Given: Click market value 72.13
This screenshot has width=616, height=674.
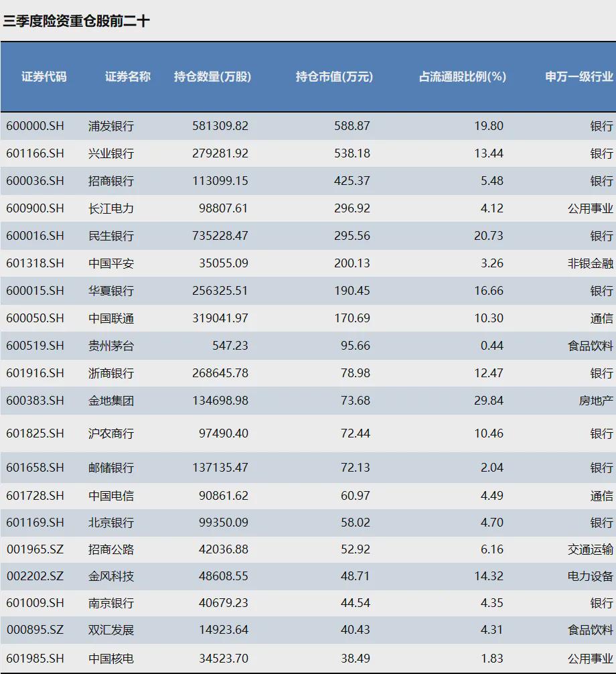Looking at the screenshot, I should 356,468.
